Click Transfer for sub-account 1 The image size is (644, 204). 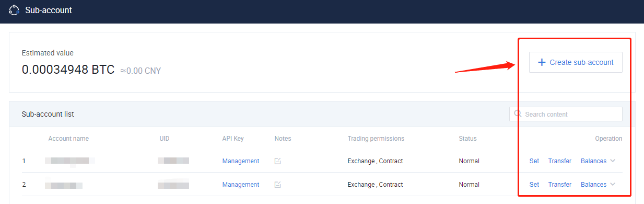point(560,161)
